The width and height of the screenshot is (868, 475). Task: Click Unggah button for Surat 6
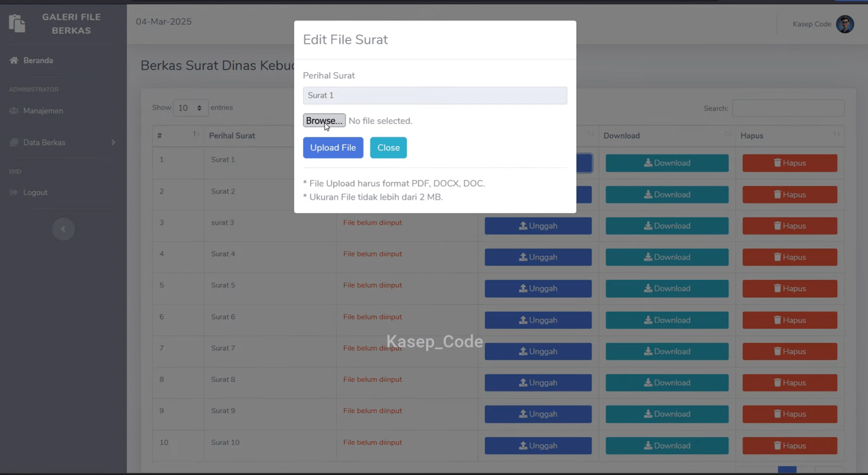[x=538, y=320]
